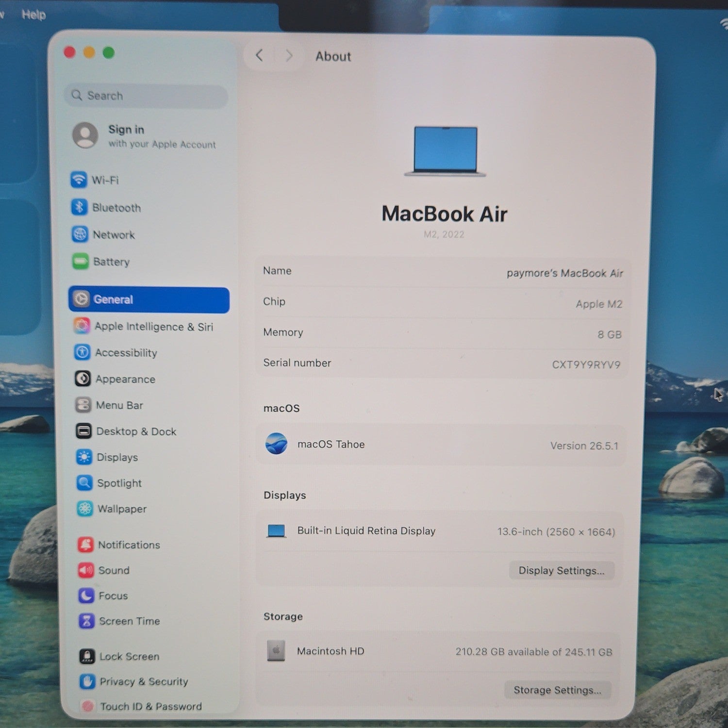Image resolution: width=728 pixels, height=728 pixels.
Task: Open the Spotlight magnifier icon
Action: (x=84, y=482)
